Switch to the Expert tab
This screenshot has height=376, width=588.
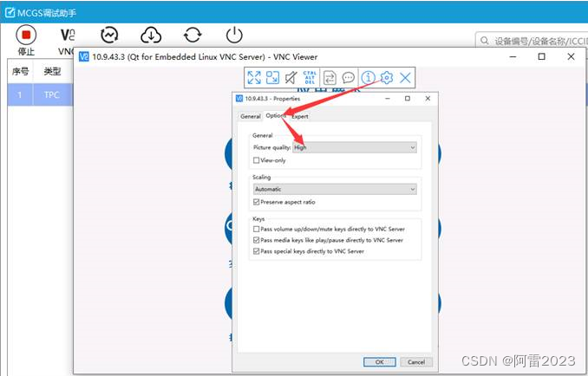300,116
